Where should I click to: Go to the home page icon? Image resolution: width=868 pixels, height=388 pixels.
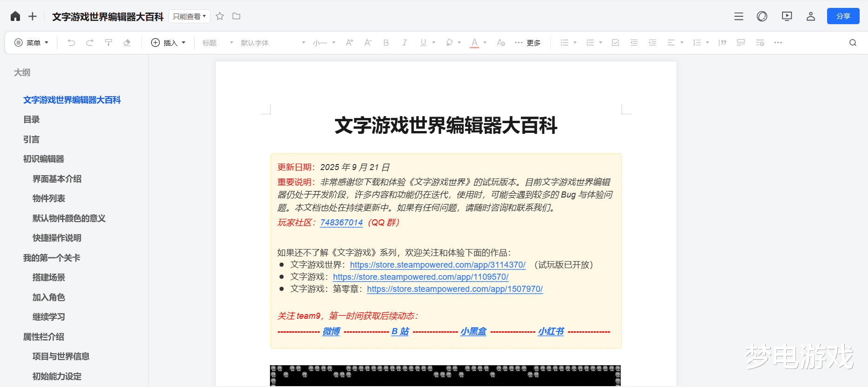pyautogui.click(x=15, y=16)
